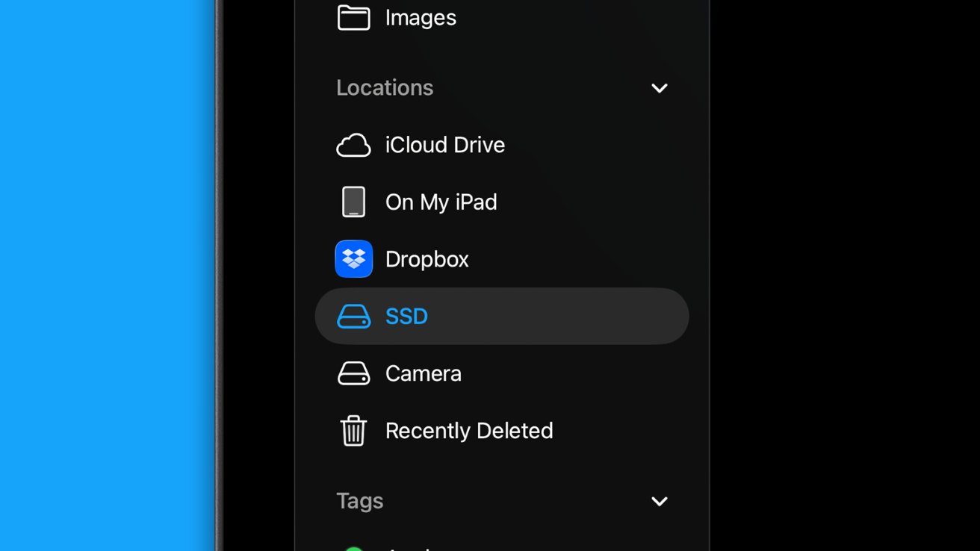This screenshot has height=551, width=980.
Task: Open the iCloud Drive location label
Action: click(445, 145)
